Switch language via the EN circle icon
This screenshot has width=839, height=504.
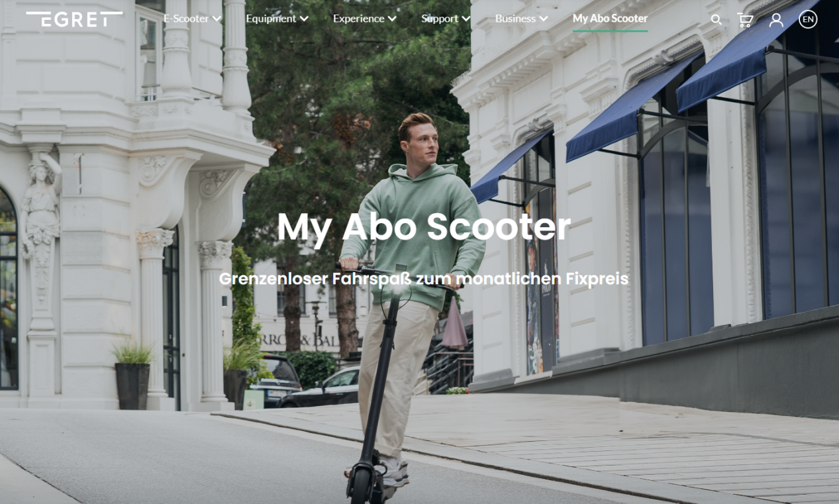[808, 19]
